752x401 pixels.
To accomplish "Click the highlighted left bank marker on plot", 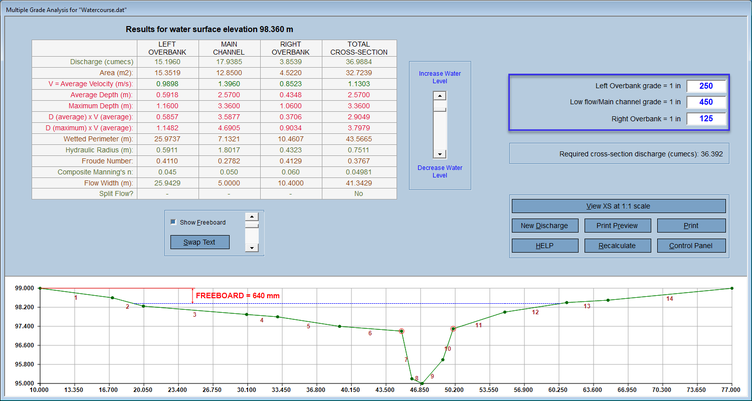I will (x=401, y=331).
